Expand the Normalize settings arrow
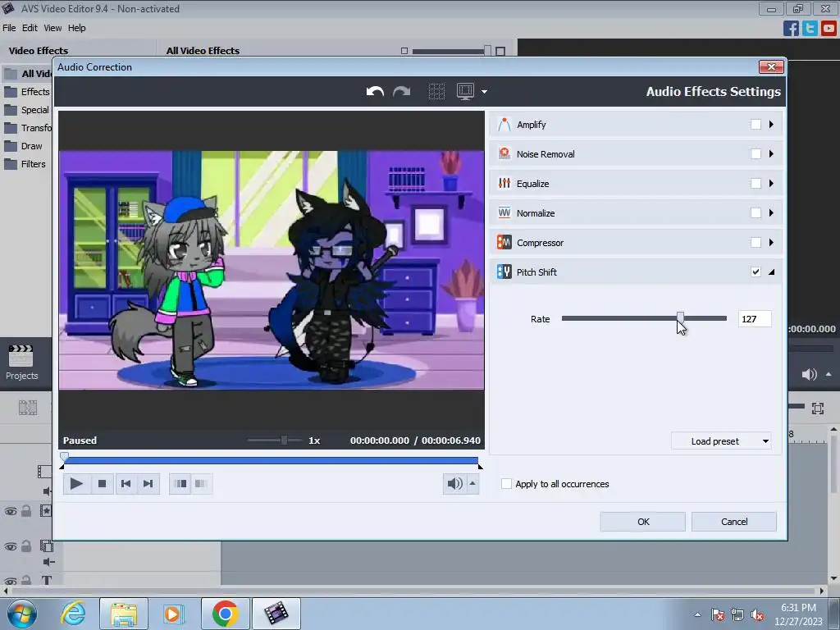Viewport: 840px width, 630px height. pyautogui.click(x=771, y=212)
